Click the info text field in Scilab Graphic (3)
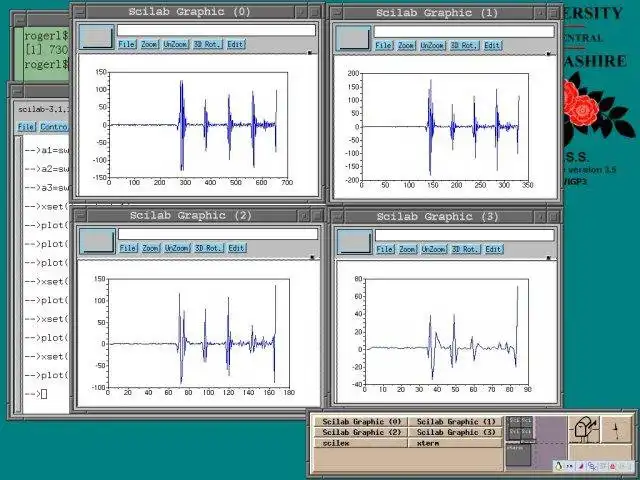 (x=464, y=235)
